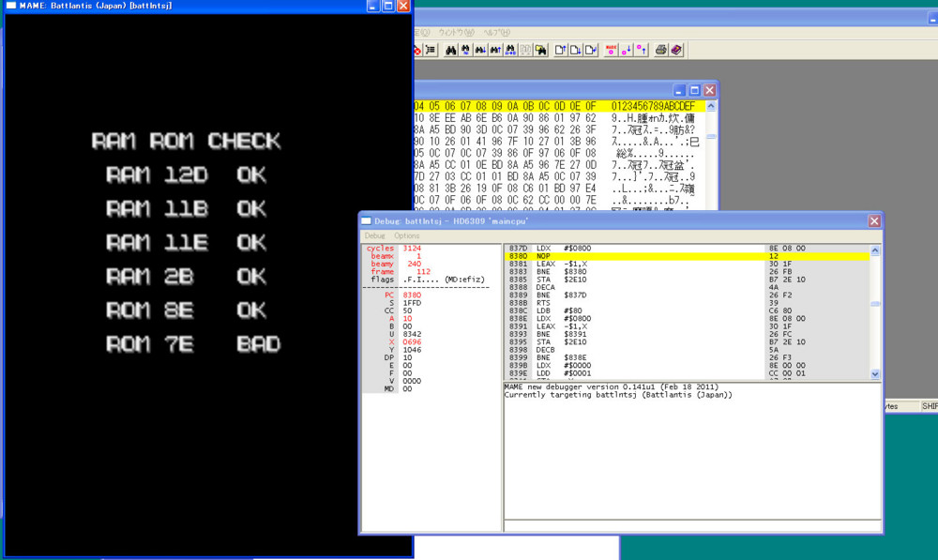Viewport: 938px width, 560px height.
Task: Click the disassembly scrollbar thumb
Action: coord(875,304)
